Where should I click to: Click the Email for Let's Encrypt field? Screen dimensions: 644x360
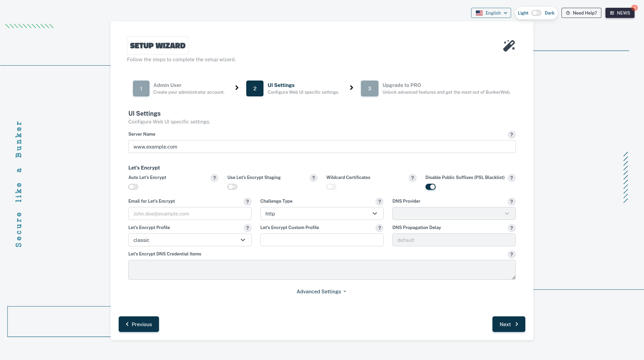(189, 213)
